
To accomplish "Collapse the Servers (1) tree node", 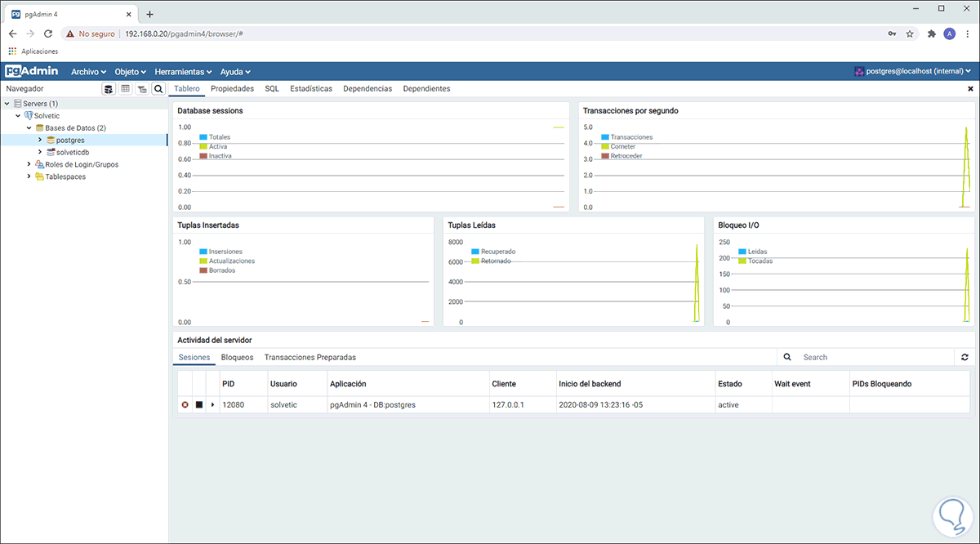I will (x=7, y=103).
